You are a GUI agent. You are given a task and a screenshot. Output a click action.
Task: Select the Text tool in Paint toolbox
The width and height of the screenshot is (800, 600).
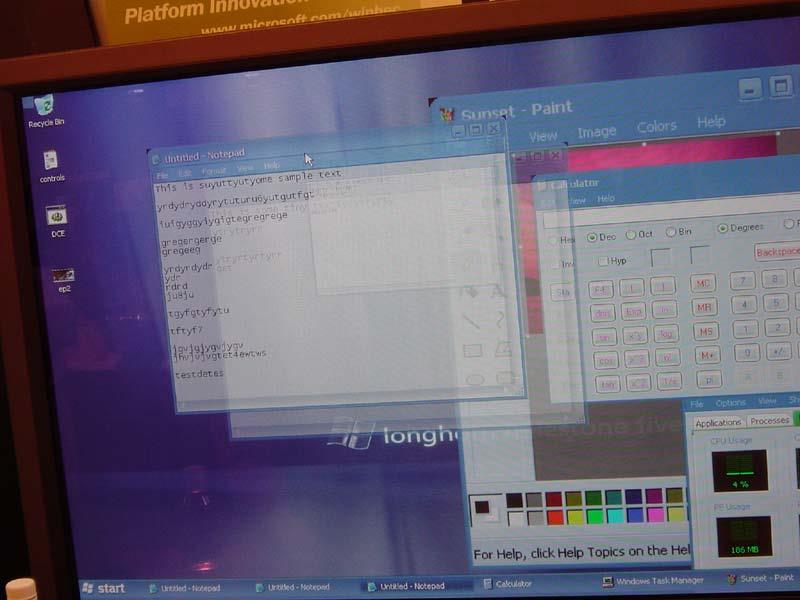(498, 291)
